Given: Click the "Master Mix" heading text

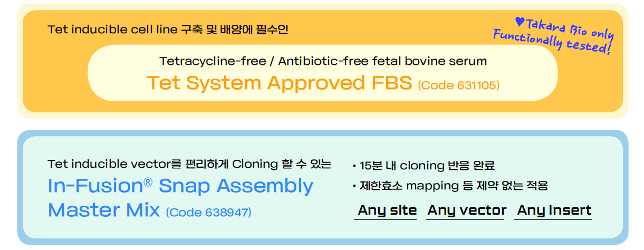Looking at the screenshot, I should point(104,210).
